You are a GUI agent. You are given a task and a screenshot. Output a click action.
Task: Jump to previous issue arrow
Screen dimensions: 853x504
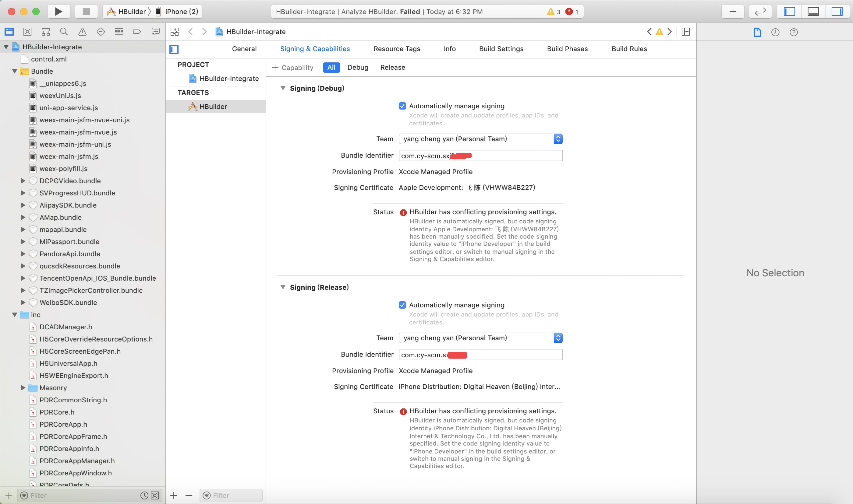point(649,32)
